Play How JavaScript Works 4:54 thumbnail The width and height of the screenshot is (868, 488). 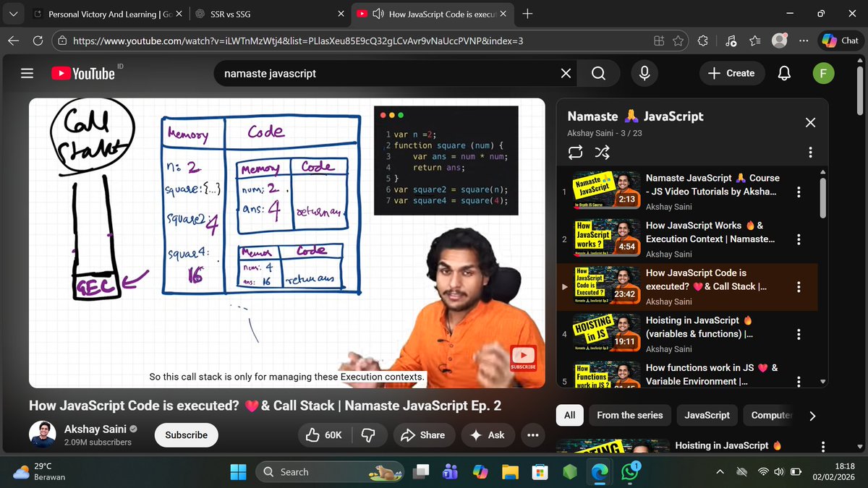click(607, 239)
